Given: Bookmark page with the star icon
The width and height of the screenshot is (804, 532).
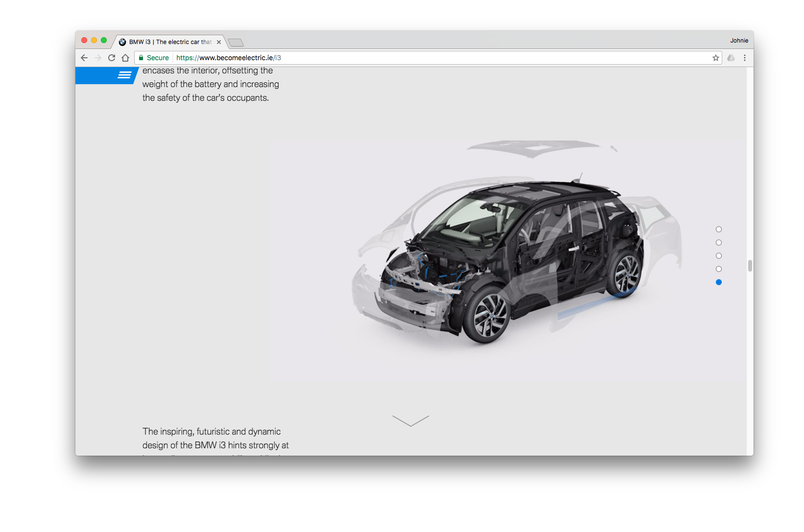Looking at the screenshot, I should click(x=716, y=58).
